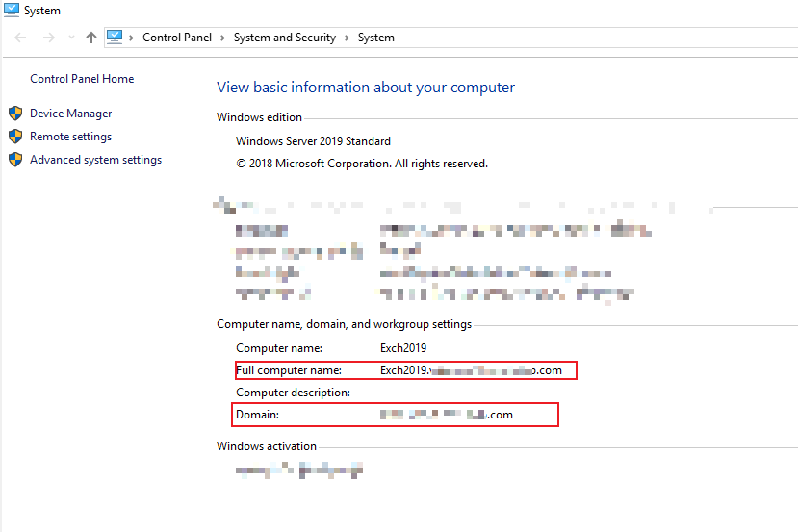
Task: Open the recent locations dropdown arrow
Action: click(71, 38)
